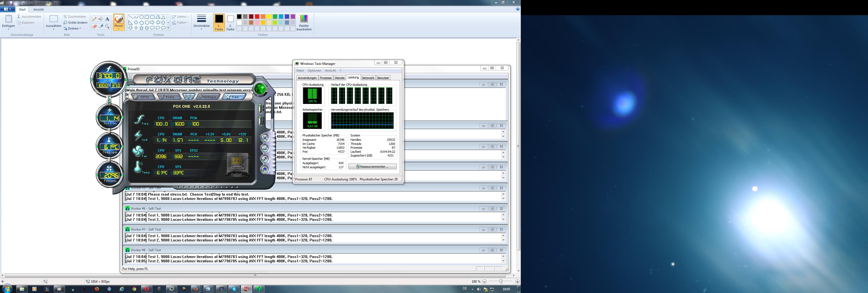Click the Ressourcenmonitor button

click(x=372, y=167)
